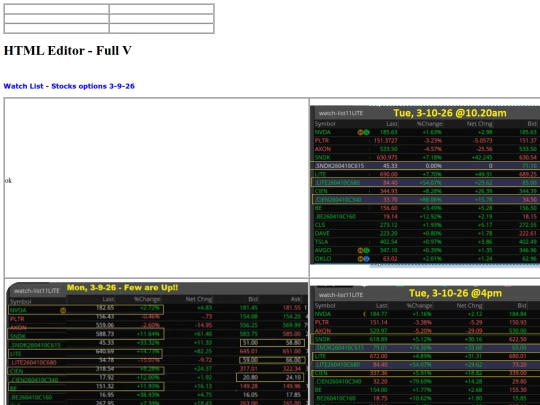Click the watch-list11LITE tab in the 10.20am screenshot

click(341, 113)
